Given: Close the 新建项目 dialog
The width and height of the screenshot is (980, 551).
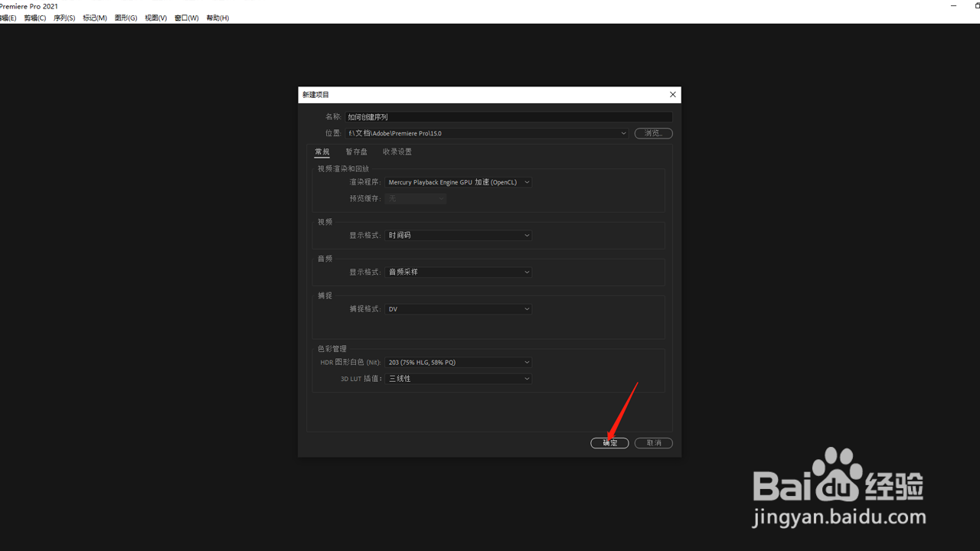Looking at the screenshot, I should coord(673,95).
